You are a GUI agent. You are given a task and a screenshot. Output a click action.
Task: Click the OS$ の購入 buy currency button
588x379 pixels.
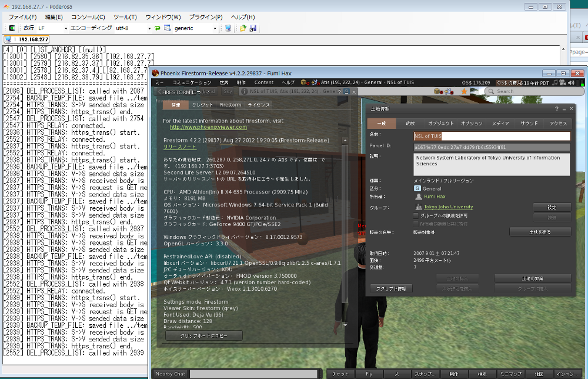click(x=510, y=83)
